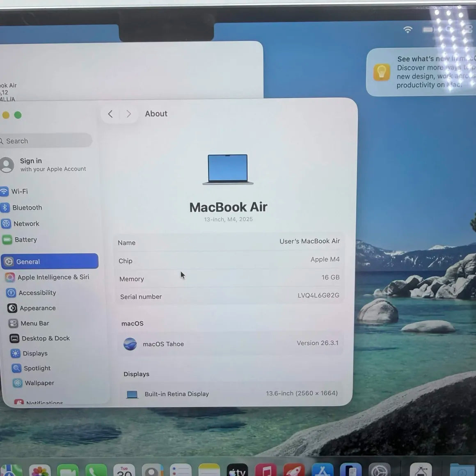Viewport: 476px width, 476px height.
Task: Click Sign in with your Apple Account
Action: pyautogui.click(x=43, y=165)
